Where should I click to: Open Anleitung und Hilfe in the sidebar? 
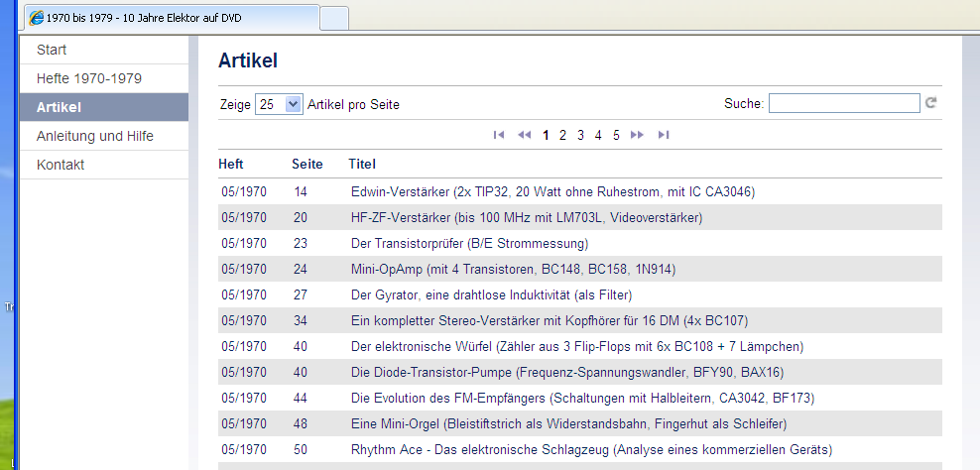tap(104, 136)
